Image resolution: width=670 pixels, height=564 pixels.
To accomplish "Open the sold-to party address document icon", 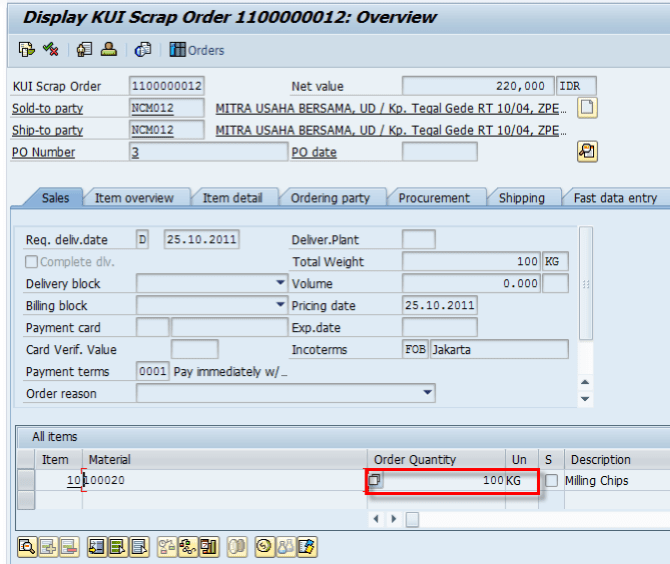I will 587,108.
